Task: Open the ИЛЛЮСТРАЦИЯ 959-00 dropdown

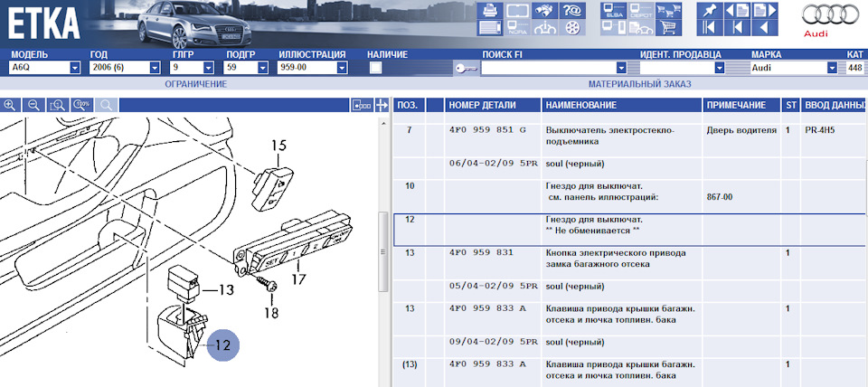Action: pyautogui.click(x=342, y=68)
